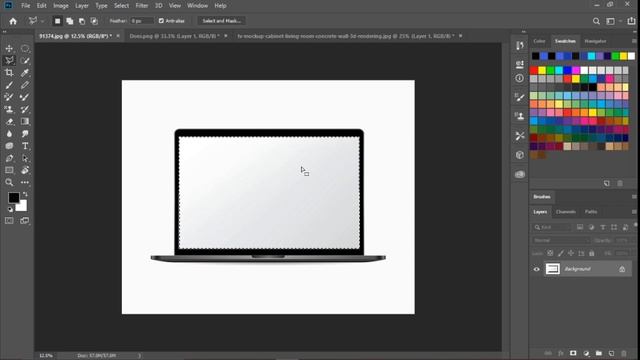Viewport: 640px width, 360px height.
Task: Select the Brush tool
Action: point(9,85)
